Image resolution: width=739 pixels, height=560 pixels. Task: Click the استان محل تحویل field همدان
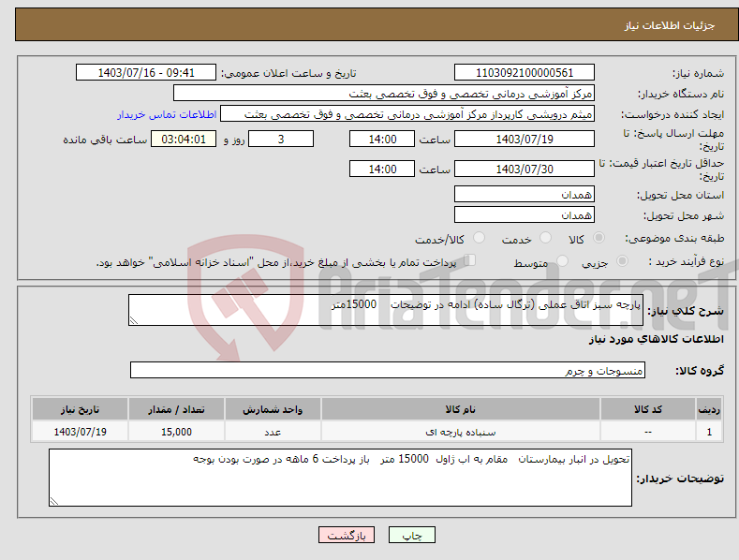(x=525, y=194)
